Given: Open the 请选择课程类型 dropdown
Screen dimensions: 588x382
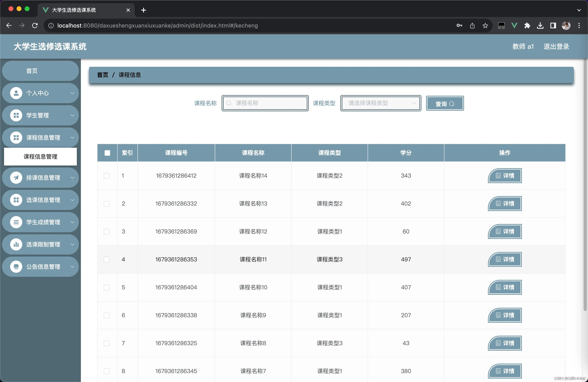Looking at the screenshot, I should click(x=381, y=103).
